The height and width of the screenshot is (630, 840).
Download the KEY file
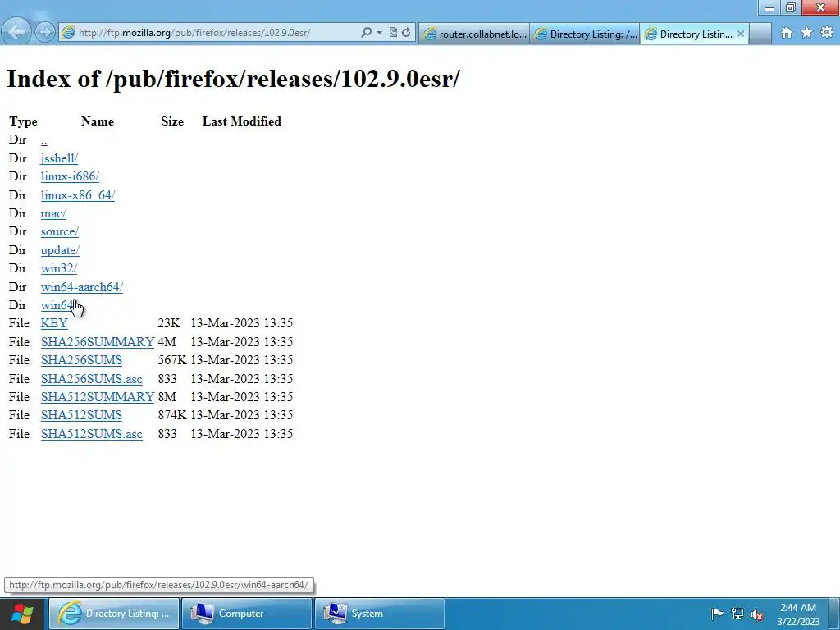pos(54,323)
